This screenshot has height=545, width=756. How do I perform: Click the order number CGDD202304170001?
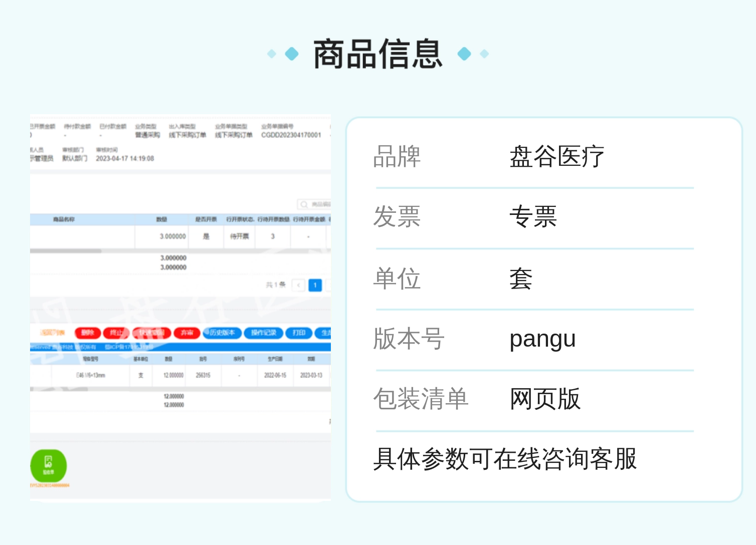291,135
